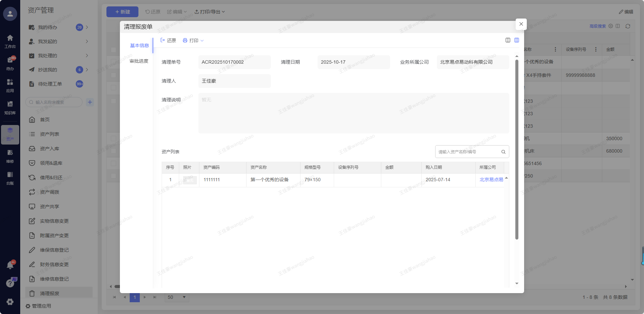
Task: Toggle the select-all header checkbox
Action: point(114,50)
